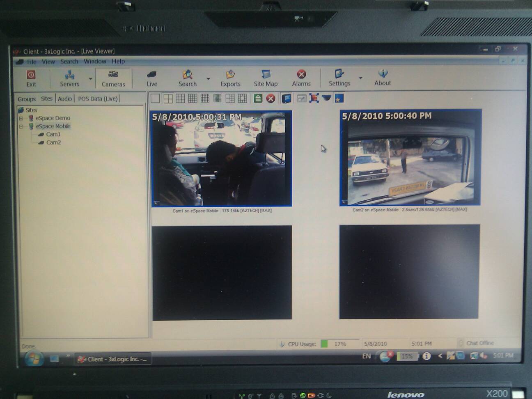Screen dimensions: 532x399
Task: Show hidden tray icons arrow
Action: pos(440,356)
